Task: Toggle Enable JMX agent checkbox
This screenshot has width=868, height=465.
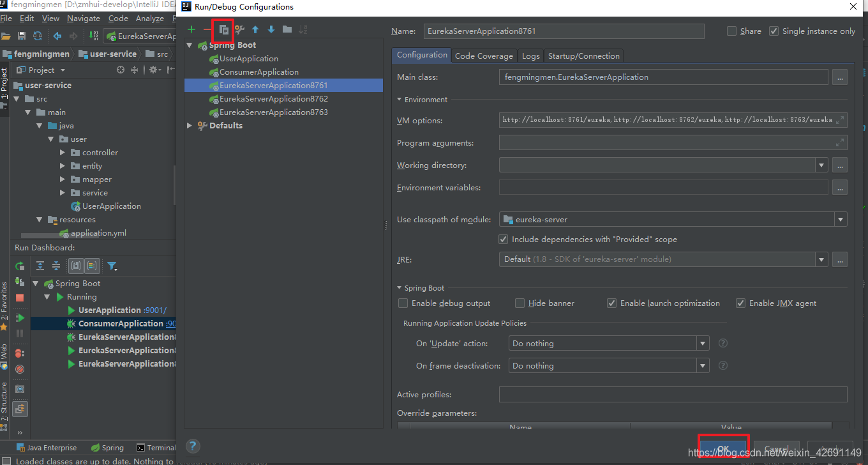Action: pos(740,303)
